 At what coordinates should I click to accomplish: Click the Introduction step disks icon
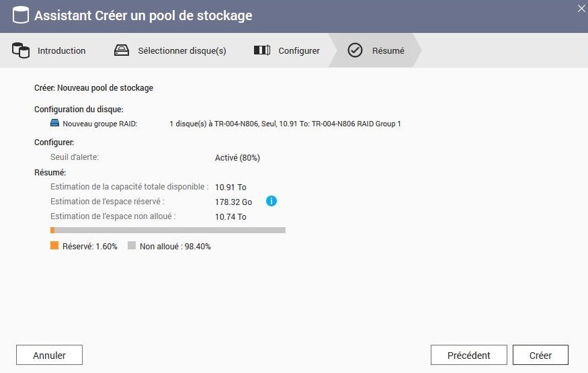click(x=21, y=50)
